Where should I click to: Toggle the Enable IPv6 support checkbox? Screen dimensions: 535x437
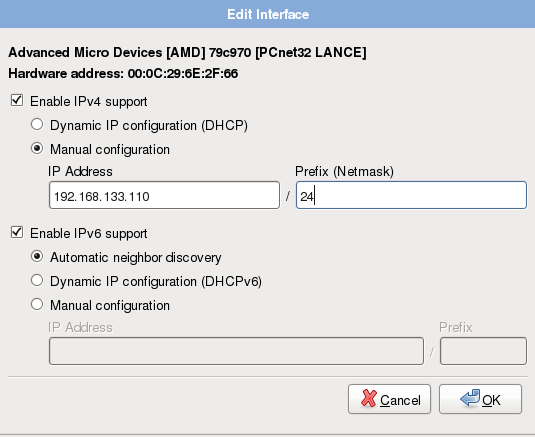tap(17, 233)
